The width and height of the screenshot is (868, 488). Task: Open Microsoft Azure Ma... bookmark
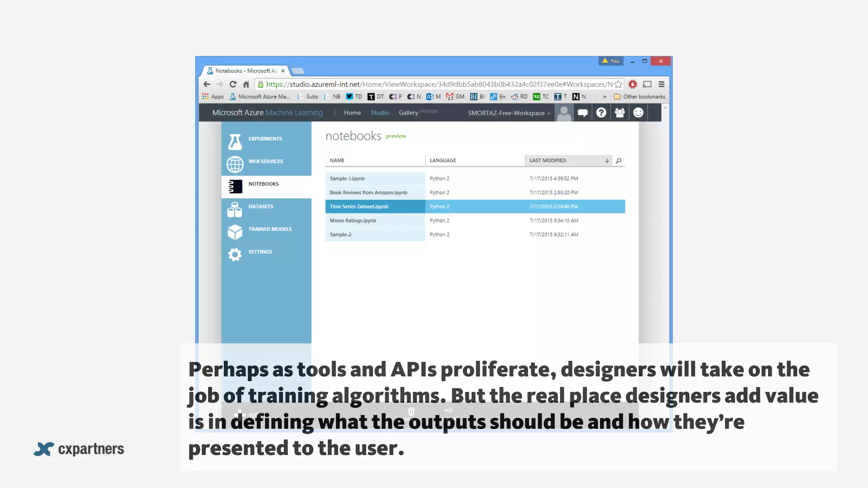(x=260, y=97)
